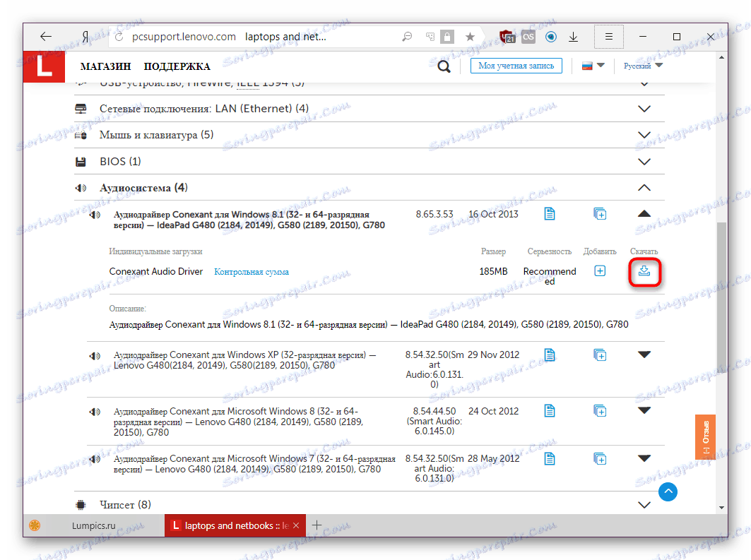Open the readme document icon for the Windows XP driver
The width and height of the screenshot is (751, 560).
[550, 355]
